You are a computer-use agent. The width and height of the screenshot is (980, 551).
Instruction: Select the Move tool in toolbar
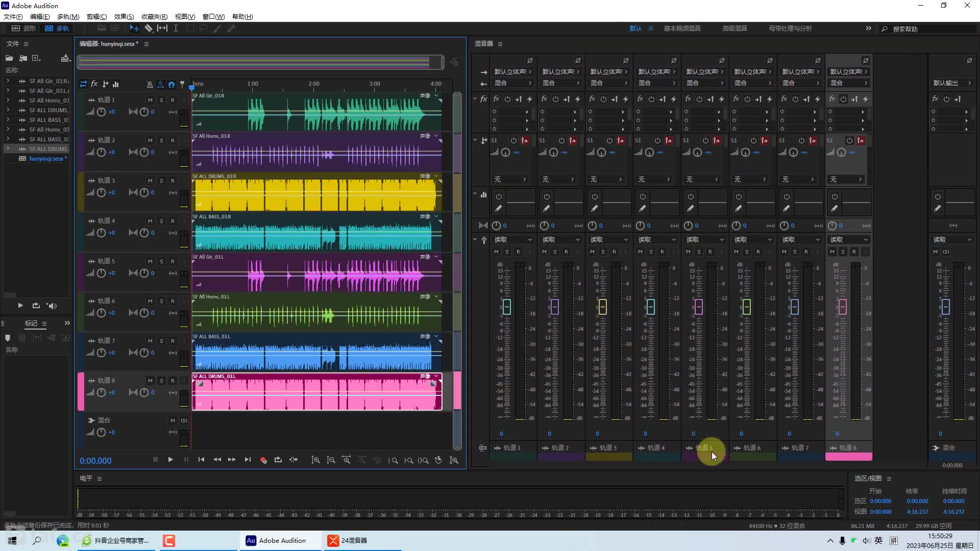134,29
